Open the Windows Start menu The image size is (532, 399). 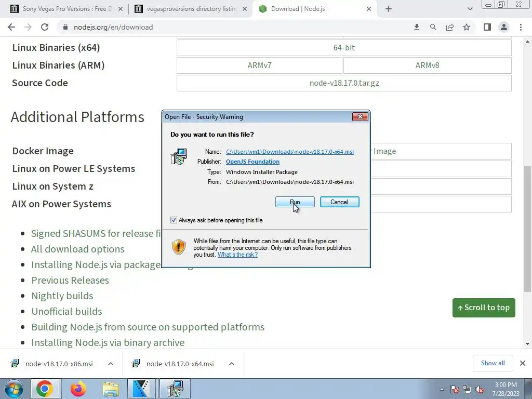point(14,389)
